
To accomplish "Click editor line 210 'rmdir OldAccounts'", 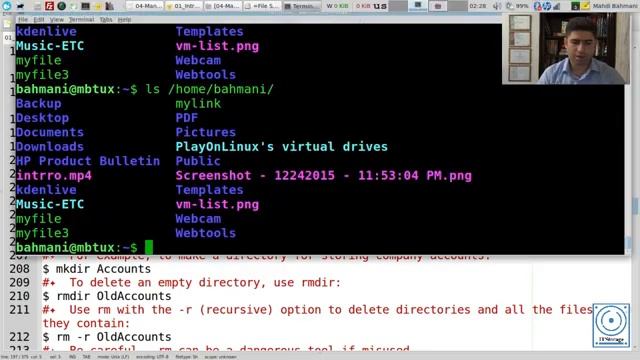I will 107,296.
